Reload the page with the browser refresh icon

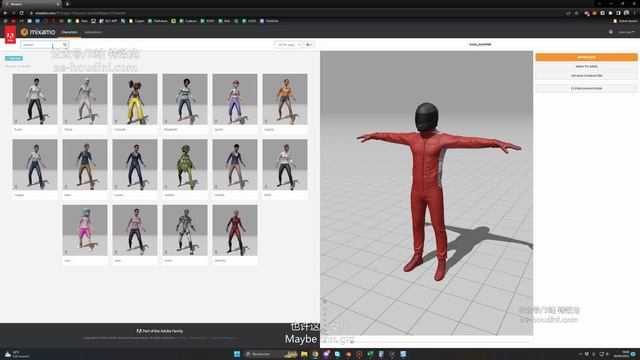(21, 13)
